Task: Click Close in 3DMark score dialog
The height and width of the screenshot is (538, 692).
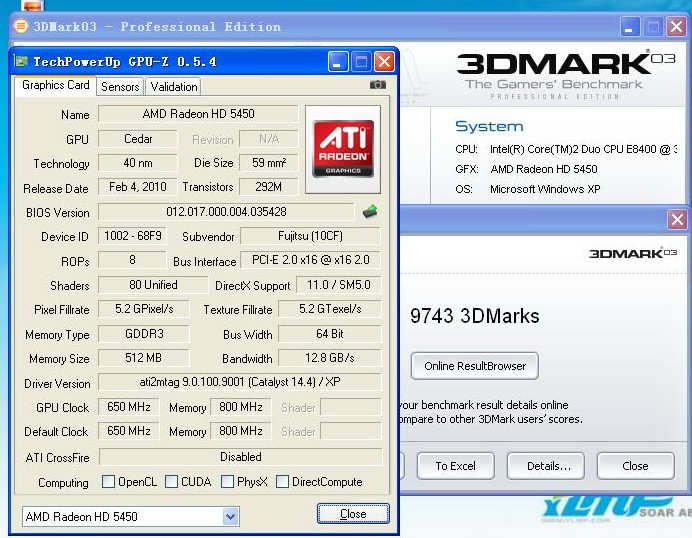Action: tap(635, 466)
